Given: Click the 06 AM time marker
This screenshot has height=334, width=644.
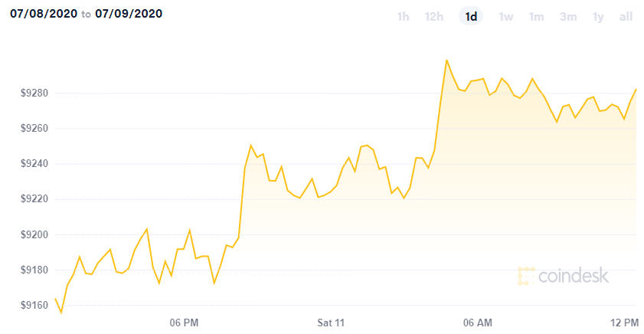Looking at the screenshot, I should (x=478, y=323).
